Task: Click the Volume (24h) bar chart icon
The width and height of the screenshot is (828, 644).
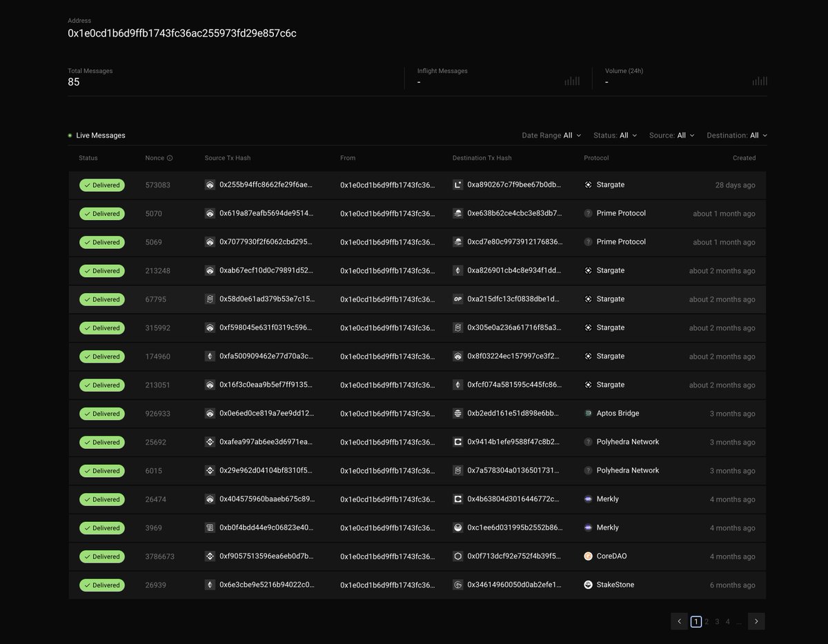Action: click(x=760, y=81)
